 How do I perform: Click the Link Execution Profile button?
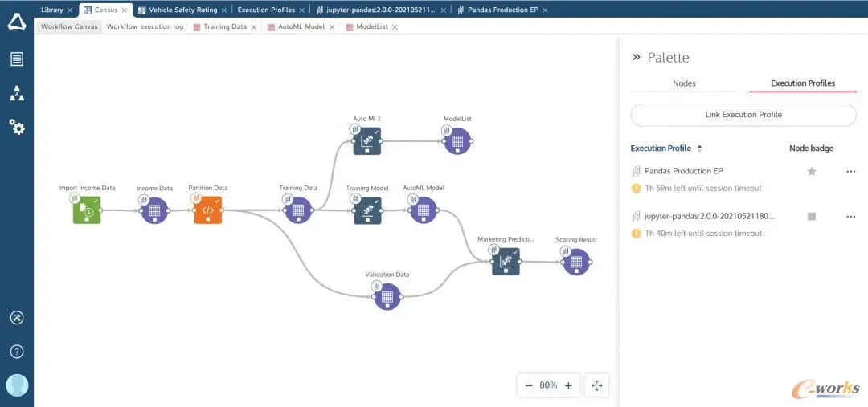click(743, 115)
